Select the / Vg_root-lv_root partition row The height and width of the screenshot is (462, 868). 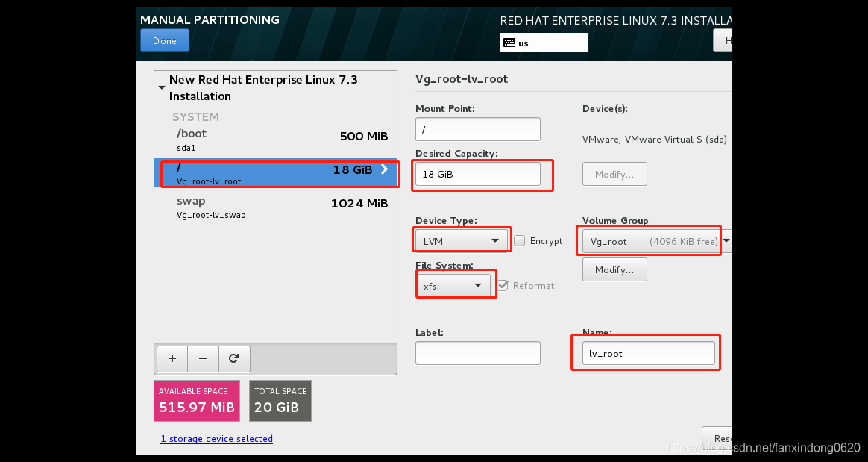[276, 173]
